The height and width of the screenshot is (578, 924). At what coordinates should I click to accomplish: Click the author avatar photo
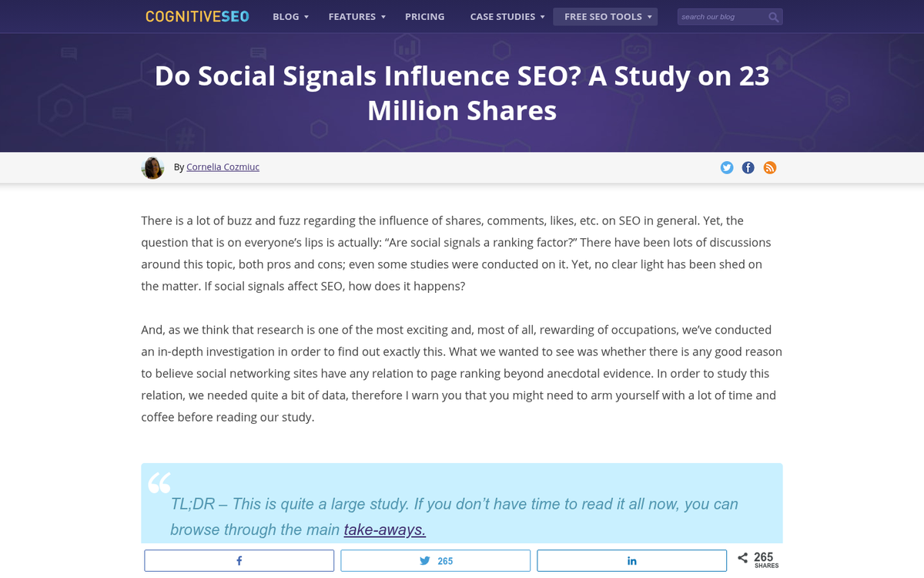coord(152,167)
